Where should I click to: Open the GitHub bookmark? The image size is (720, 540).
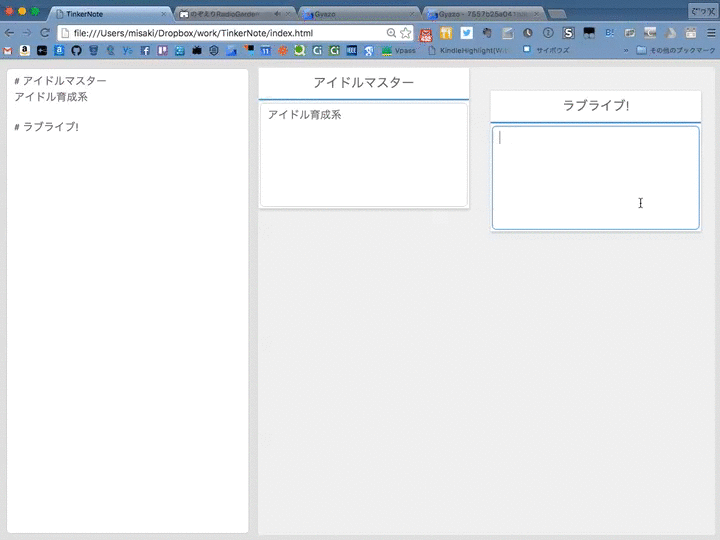(76, 51)
